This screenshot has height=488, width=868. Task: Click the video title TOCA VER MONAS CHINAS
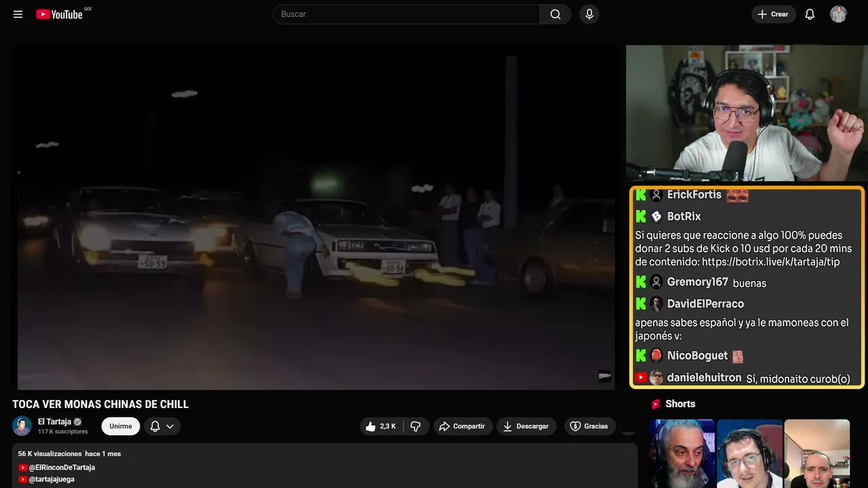[100, 405]
